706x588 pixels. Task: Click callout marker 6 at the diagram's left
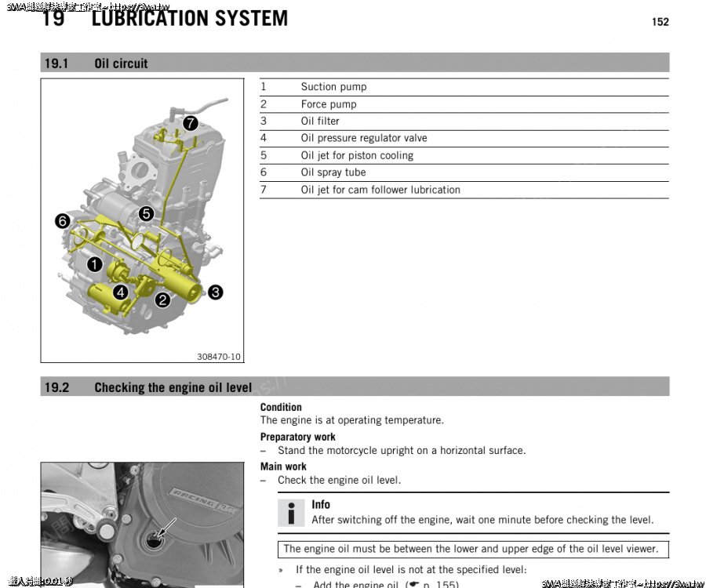click(62, 221)
